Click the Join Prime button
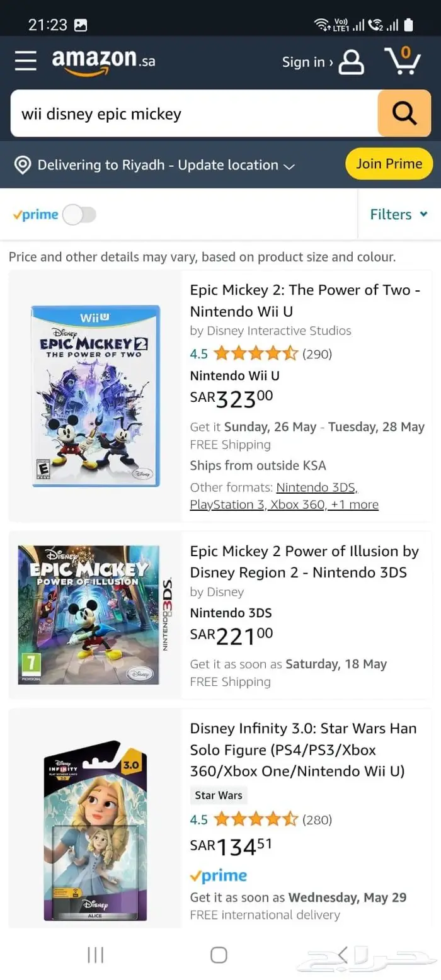This screenshot has width=441, height=980. click(x=389, y=164)
